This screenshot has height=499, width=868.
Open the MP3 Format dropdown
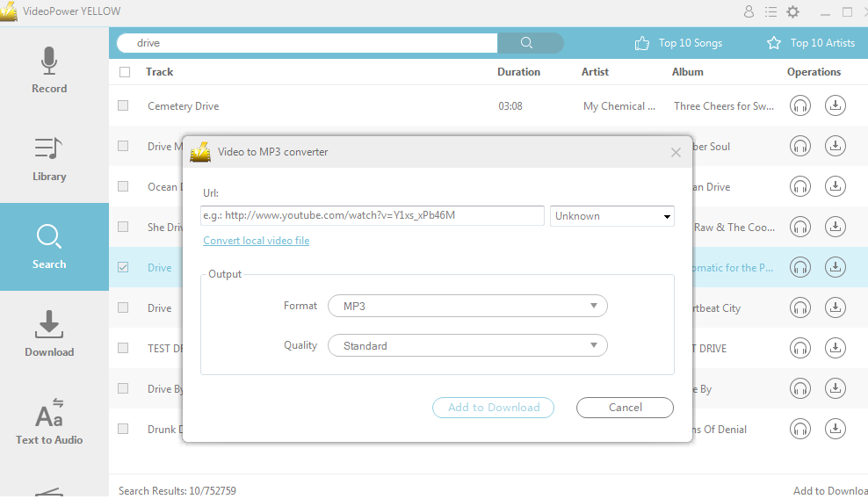pos(467,306)
